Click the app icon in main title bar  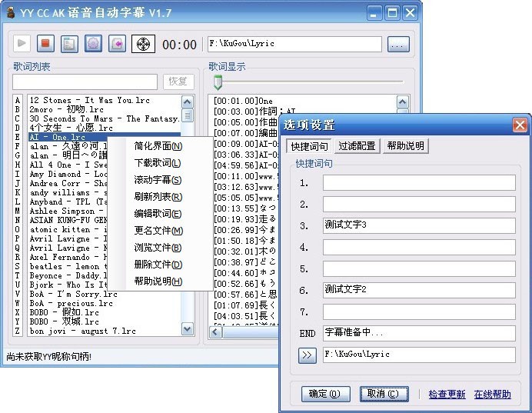tap(11, 13)
